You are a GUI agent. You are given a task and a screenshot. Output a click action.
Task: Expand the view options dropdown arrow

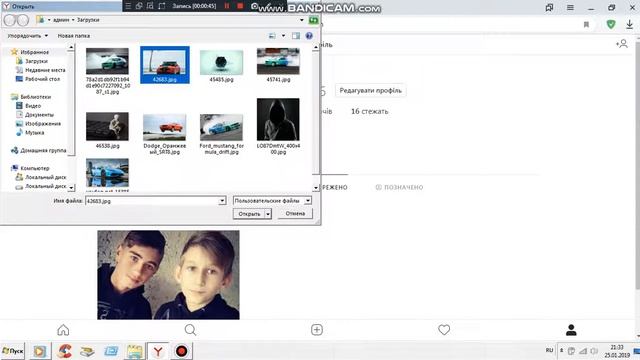[x=283, y=36]
